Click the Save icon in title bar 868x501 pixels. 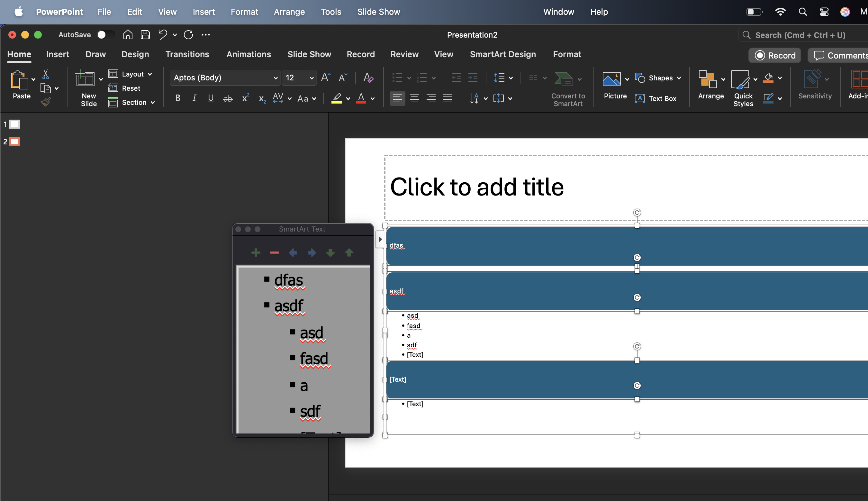145,35
